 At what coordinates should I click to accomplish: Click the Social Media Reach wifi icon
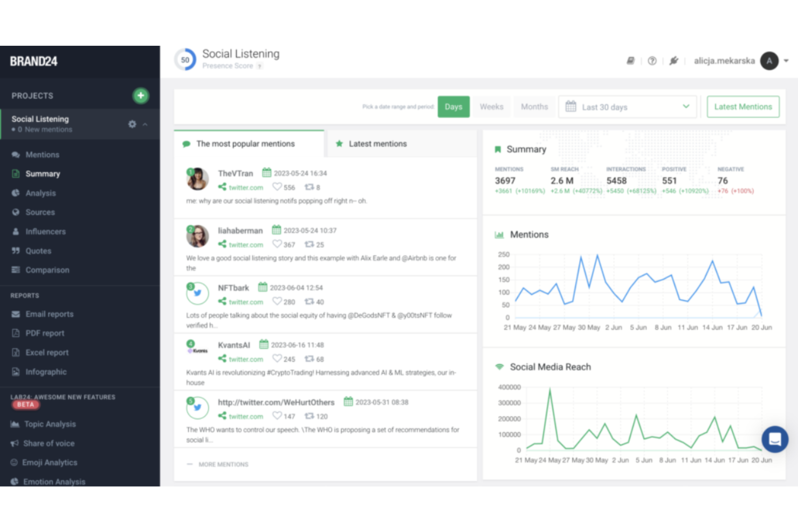(x=499, y=367)
